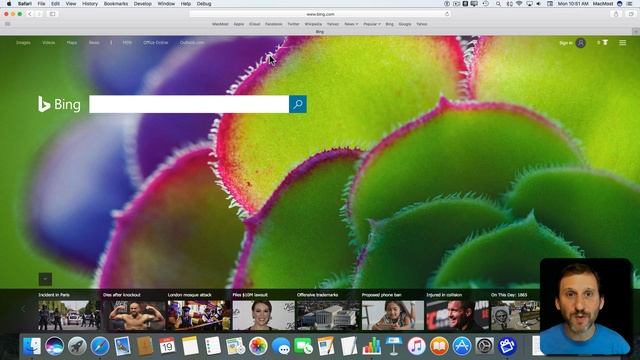Viewport: 640px width, 360px height.
Task: Open the 'Injured in collision' story thumbnail
Action: tap(457, 315)
